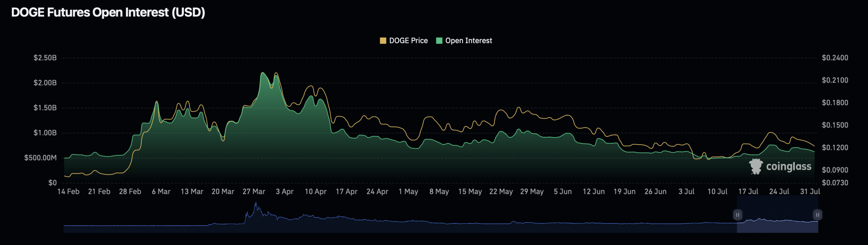Click the "24 Jul" date label
Screen dimensions: 868x245
(x=779, y=192)
